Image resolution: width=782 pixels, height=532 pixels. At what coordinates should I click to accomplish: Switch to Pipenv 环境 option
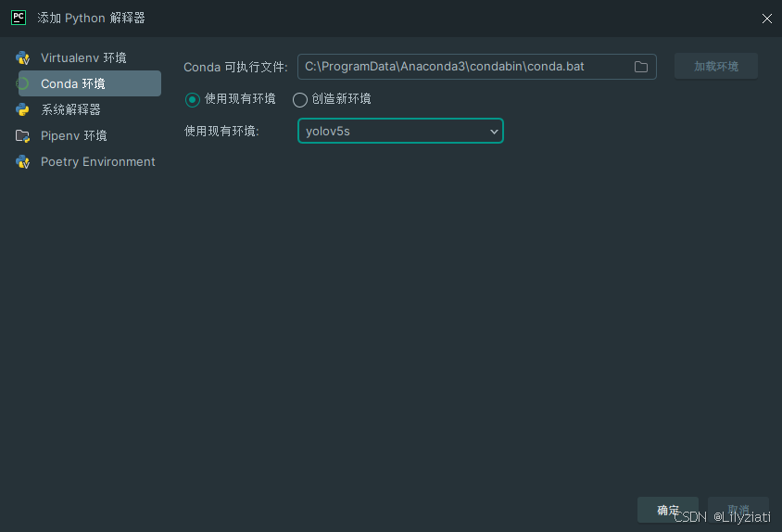click(x=74, y=135)
